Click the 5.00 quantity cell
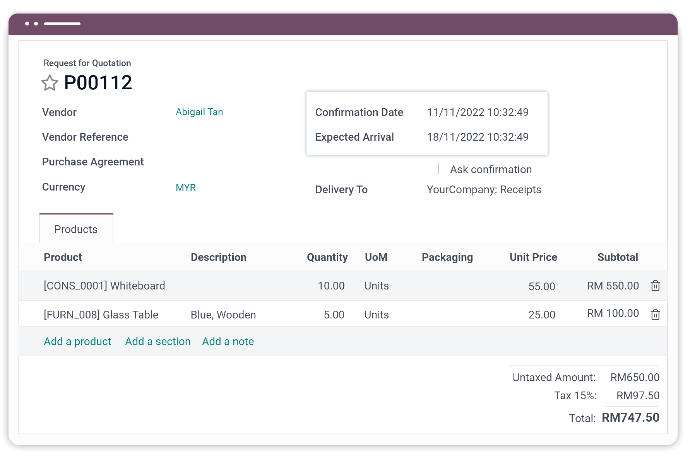Image resolution: width=690 pixels, height=475 pixels. [x=334, y=315]
